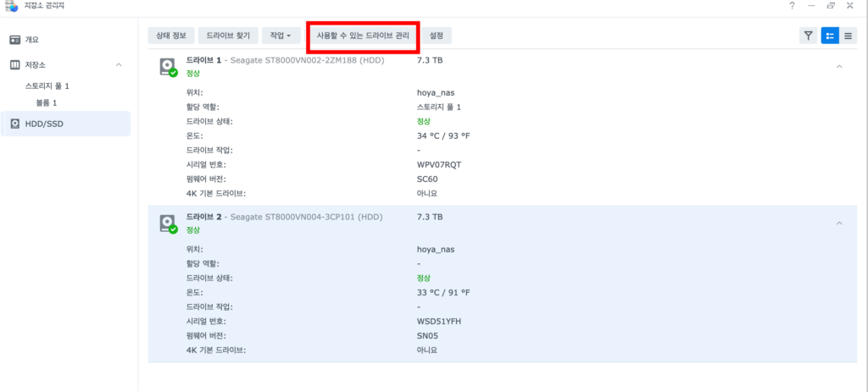The height and width of the screenshot is (392, 868).
Task: Click temperature value 33 °C / 91 °F
Action: pos(443,292)
